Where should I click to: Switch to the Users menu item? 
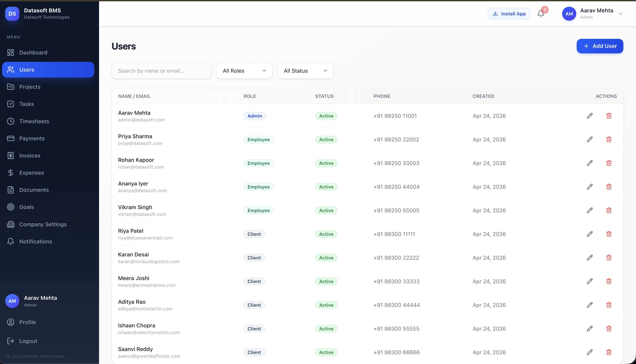point(27,69)
